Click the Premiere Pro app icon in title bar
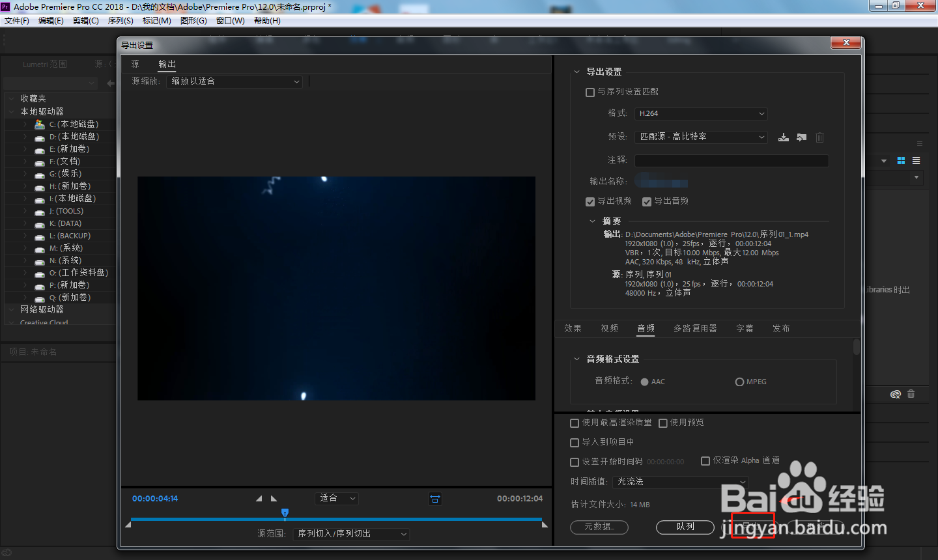This screenshot has height=560, width=938. point(5,6)
